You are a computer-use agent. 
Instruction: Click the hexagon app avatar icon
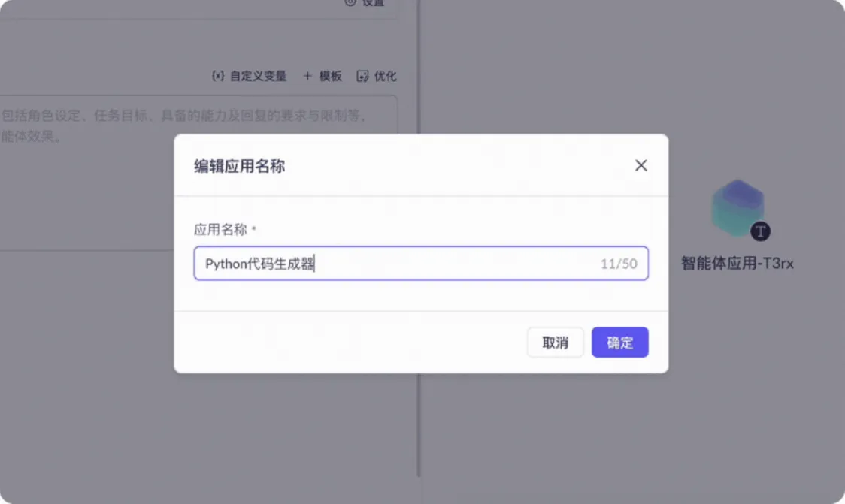[737, 208]
